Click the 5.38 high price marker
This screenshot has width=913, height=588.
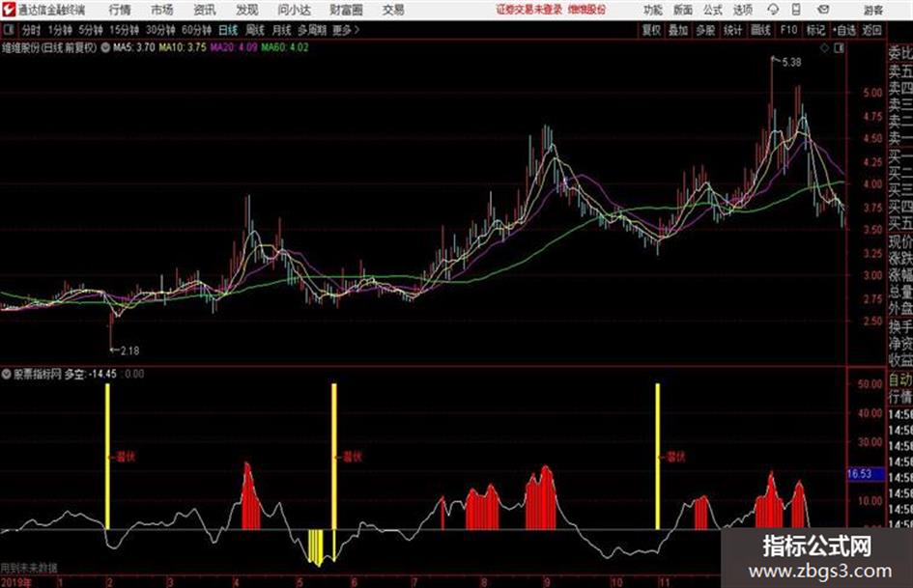pos(791,63)
